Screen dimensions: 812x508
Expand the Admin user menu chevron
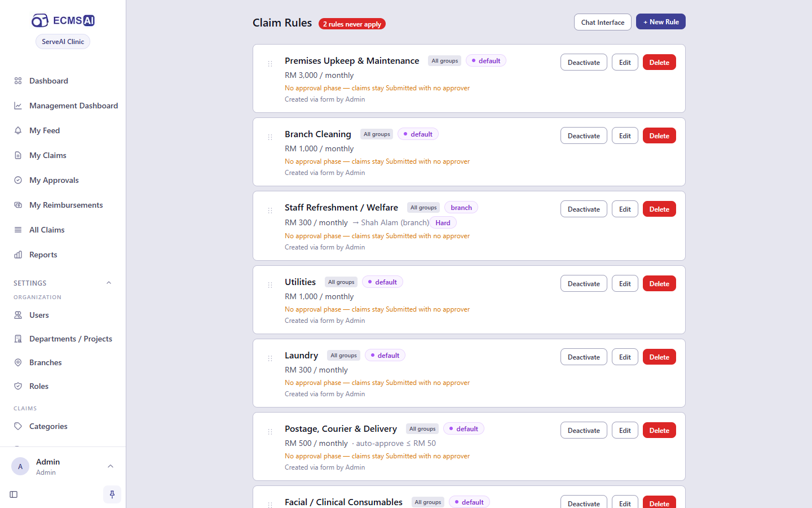coord(111,466)
